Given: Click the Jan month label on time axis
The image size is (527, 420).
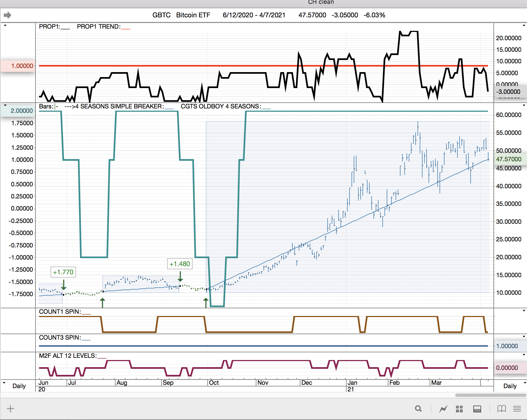Looking at the screenshot, I should click(352, 383).
